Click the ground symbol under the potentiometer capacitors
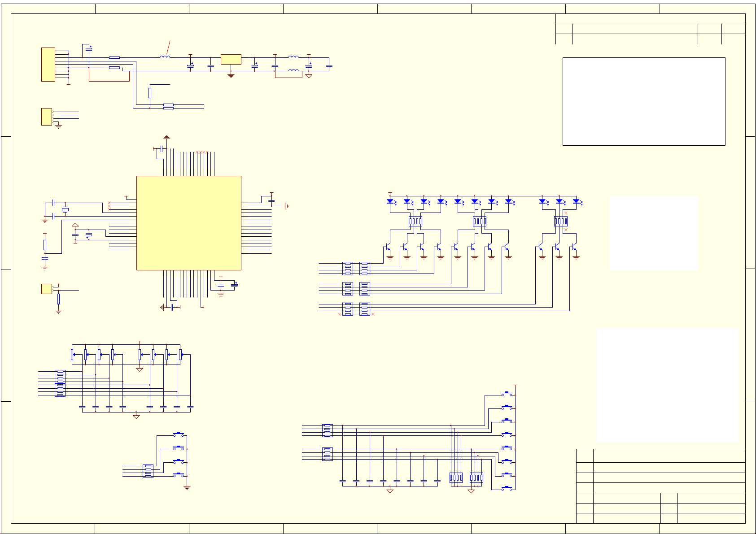This screenshot has width=756, height=534. [x=136, y=417]
